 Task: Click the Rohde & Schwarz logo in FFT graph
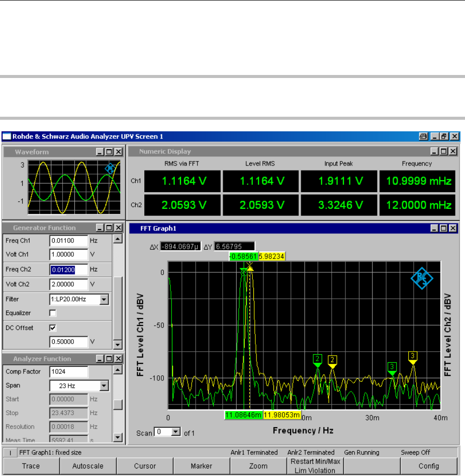click(x=421, y=278)
